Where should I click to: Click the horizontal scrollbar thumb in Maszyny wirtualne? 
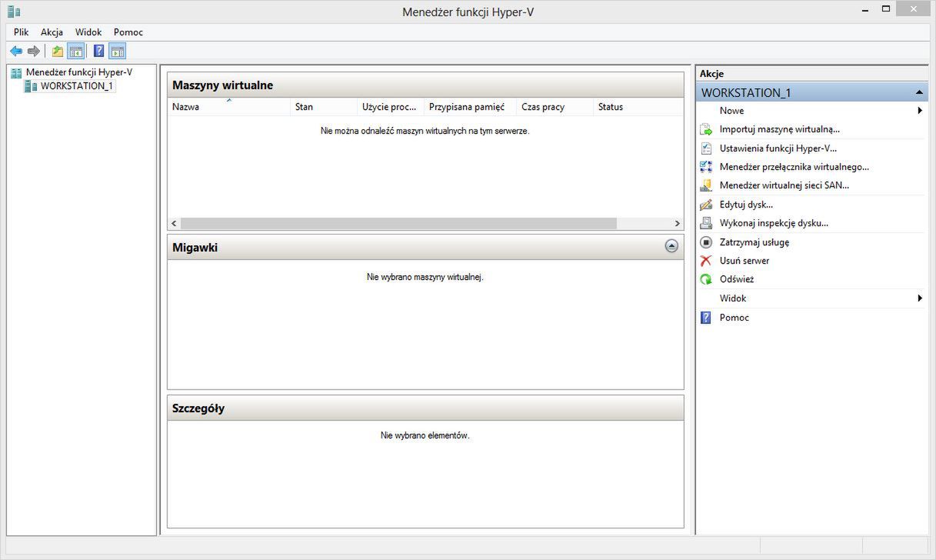tap(398, 223)
